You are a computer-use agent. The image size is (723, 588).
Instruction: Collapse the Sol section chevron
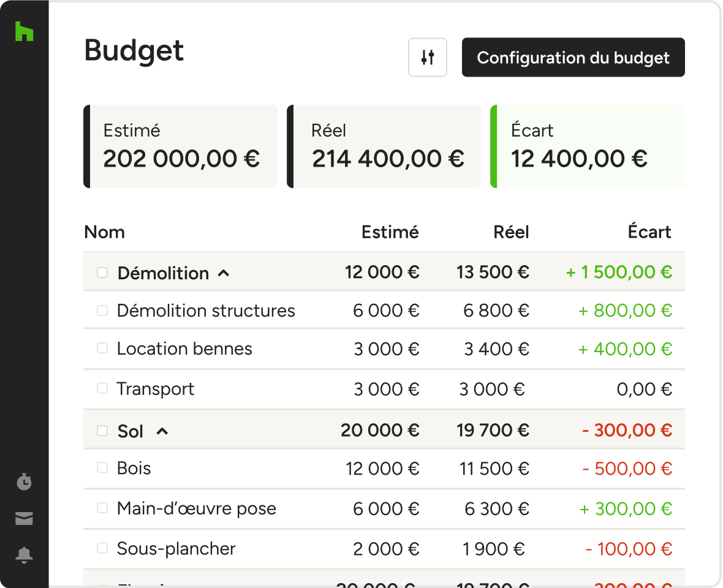point(162,431)
